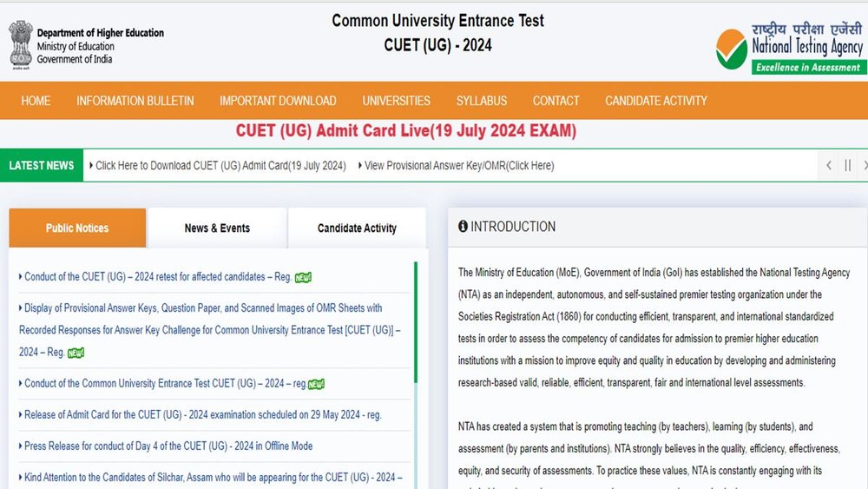This screenshot has width=868, height=489.
Task: Open the HOME menu item
Action: [36, 101]
